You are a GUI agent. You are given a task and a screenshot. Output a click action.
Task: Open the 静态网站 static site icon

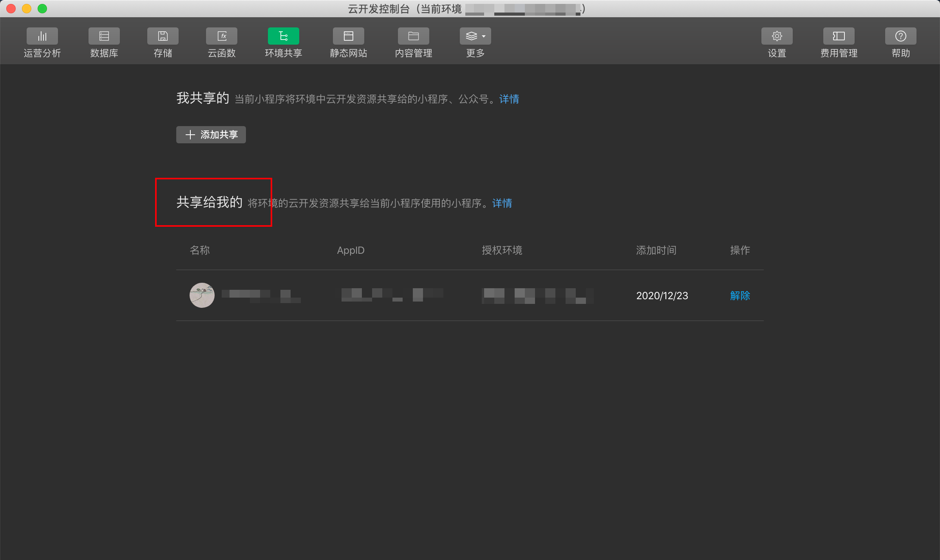click(x=348, y=36)
